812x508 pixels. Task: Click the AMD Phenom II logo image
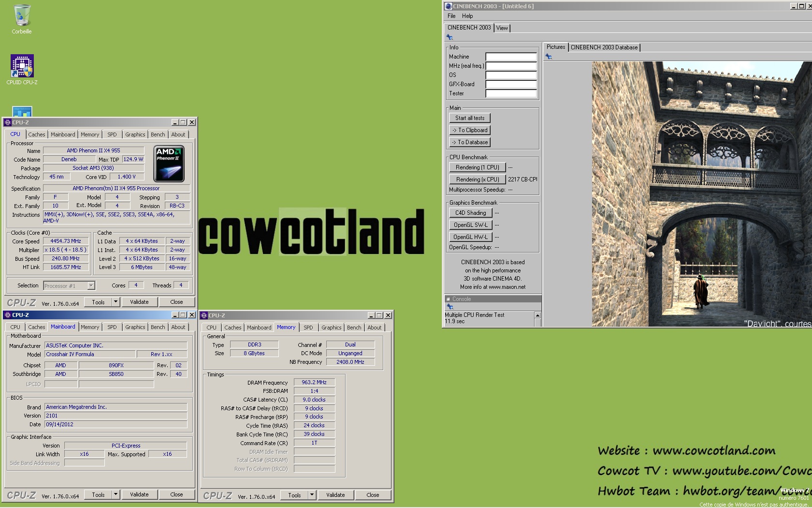pyautogui.click(x=169, y=164)
